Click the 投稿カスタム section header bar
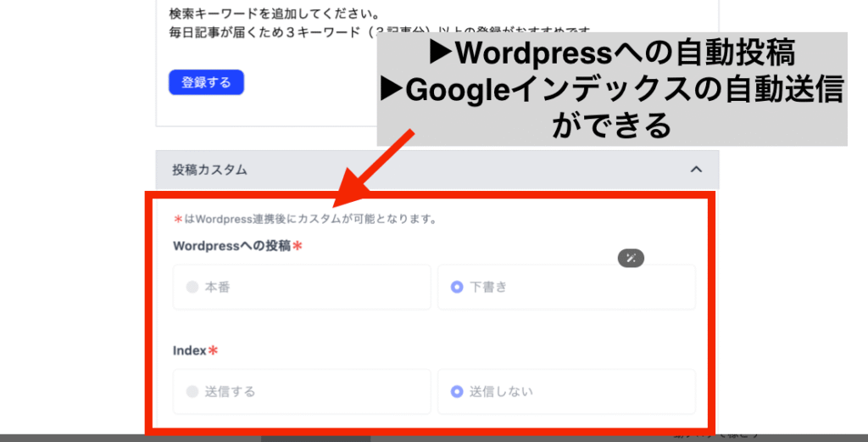The width and height of the screenshot is (868, 442). (437, 170)
